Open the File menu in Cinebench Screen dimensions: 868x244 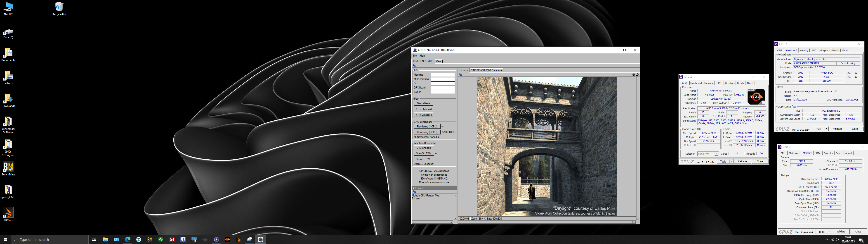pos(415,56)
